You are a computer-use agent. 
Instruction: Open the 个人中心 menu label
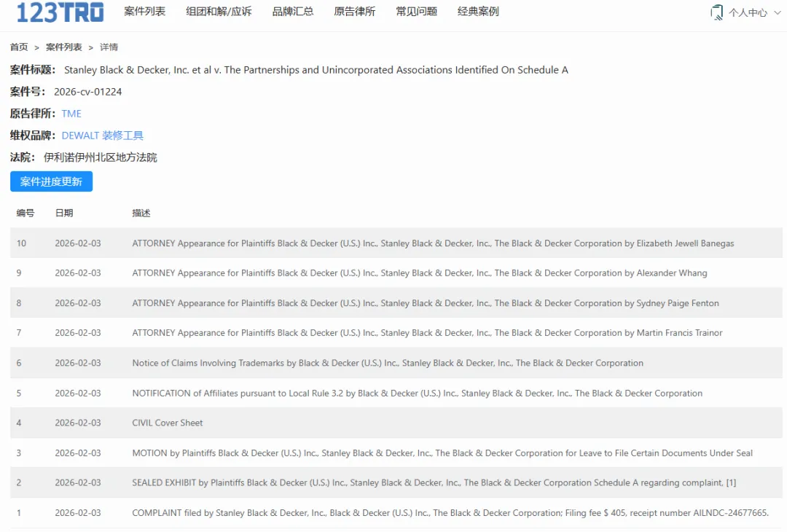click(748, 12)
